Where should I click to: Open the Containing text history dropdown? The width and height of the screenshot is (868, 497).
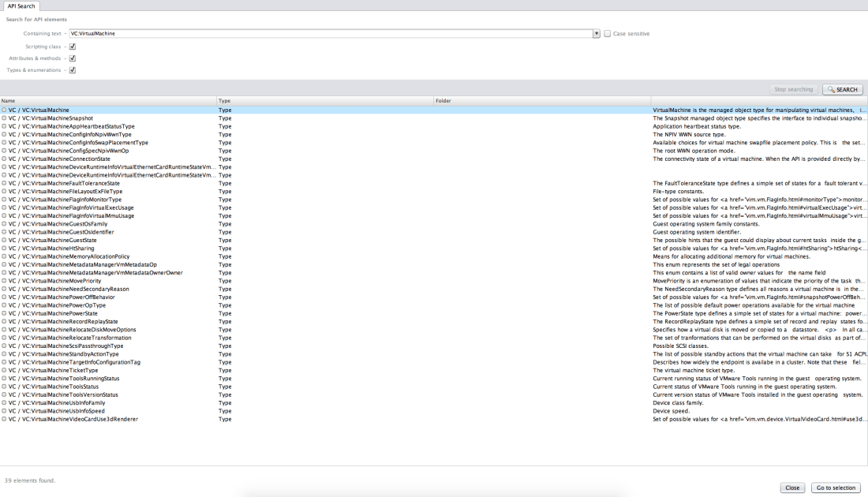pyautogui.click(x=597, y=33)
